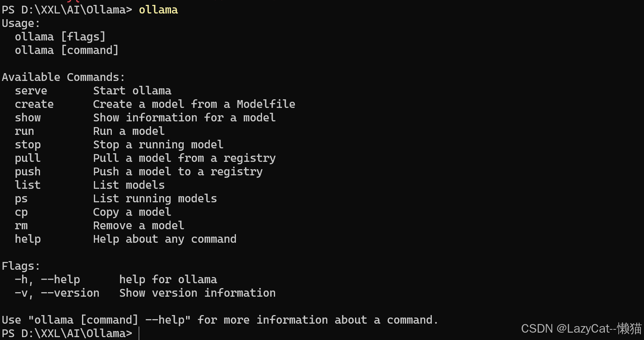The height and width of the screenshot is (340, 644).
Task: Click the 'cp' command name
Action: [x=21, y=213]
